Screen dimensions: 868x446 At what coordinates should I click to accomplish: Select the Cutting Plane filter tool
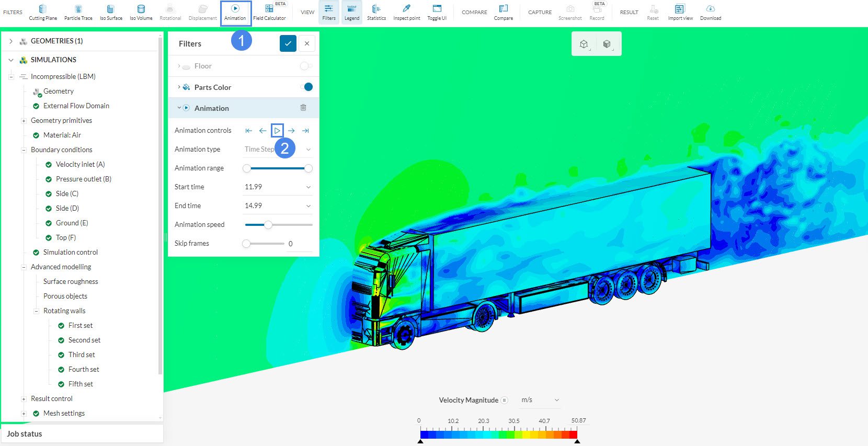tap(43, 12)
